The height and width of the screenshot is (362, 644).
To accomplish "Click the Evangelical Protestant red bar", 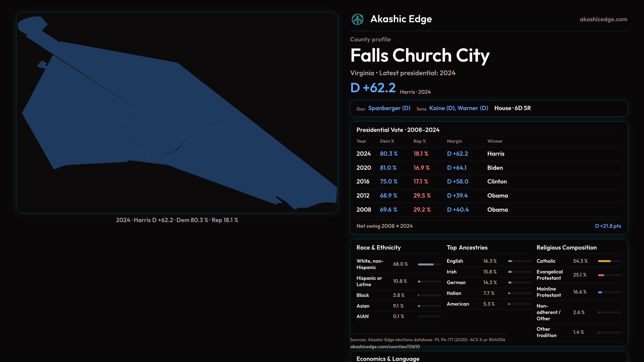I will coord(601,275).
